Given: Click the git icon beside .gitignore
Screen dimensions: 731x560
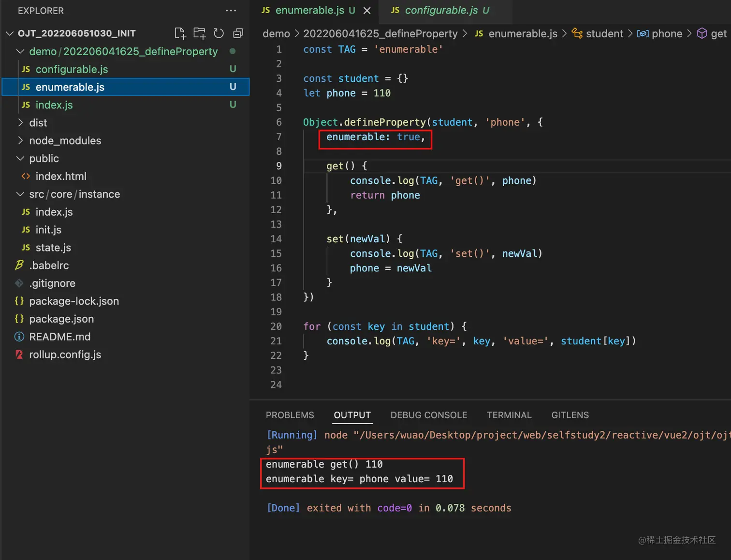Looking at the screenshot, I should tap(19, 283).
